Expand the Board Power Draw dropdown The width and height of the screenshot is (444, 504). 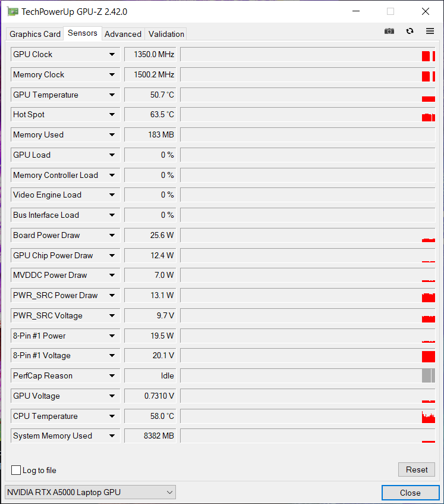[x=112, y=236]
